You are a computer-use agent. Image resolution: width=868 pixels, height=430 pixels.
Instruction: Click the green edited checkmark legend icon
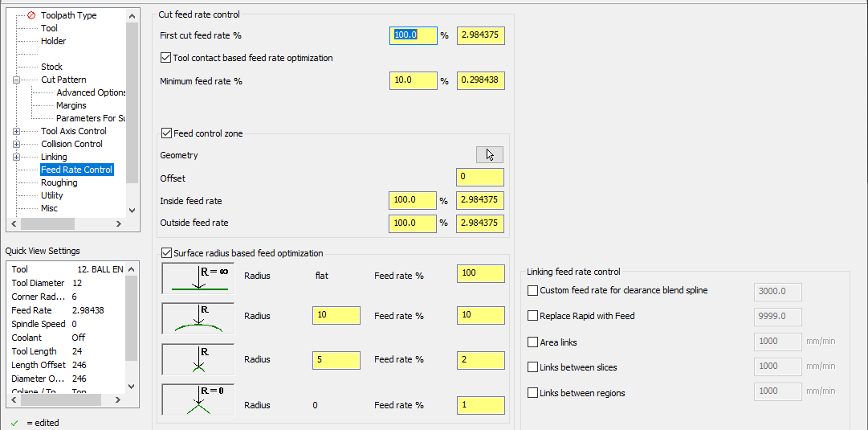click(14, 423)
